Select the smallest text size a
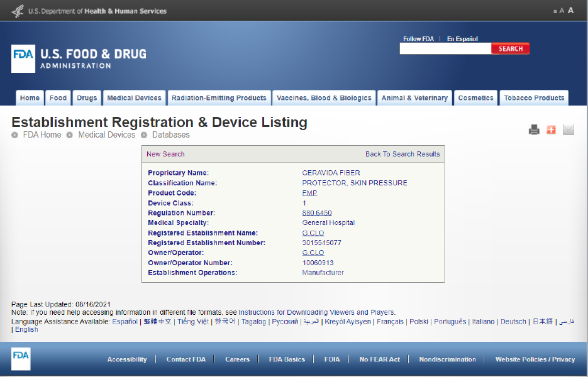The image size is (588, 377). (555, 11)
